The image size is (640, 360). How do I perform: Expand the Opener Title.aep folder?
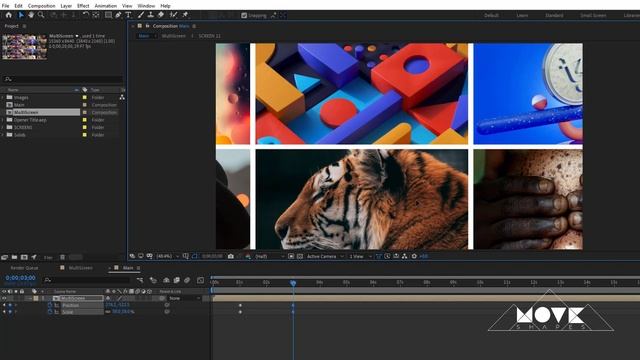pos(3,120)
